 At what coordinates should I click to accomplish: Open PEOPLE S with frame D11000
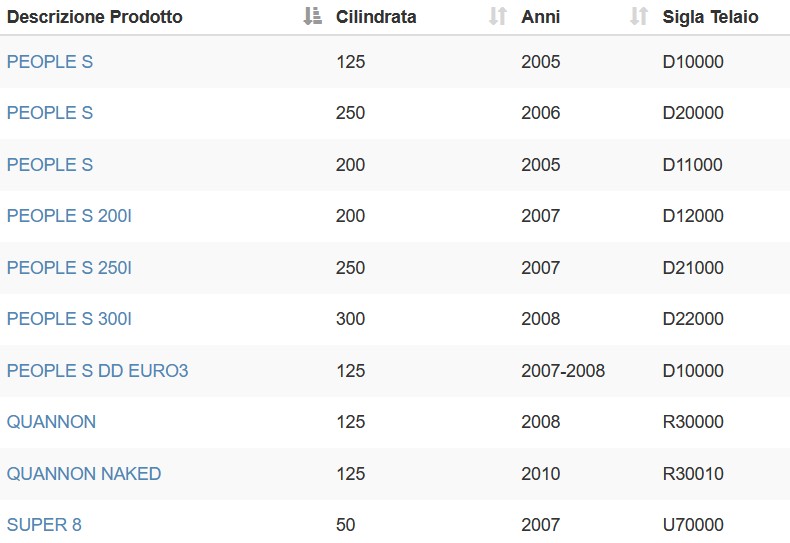click(50, 164)
